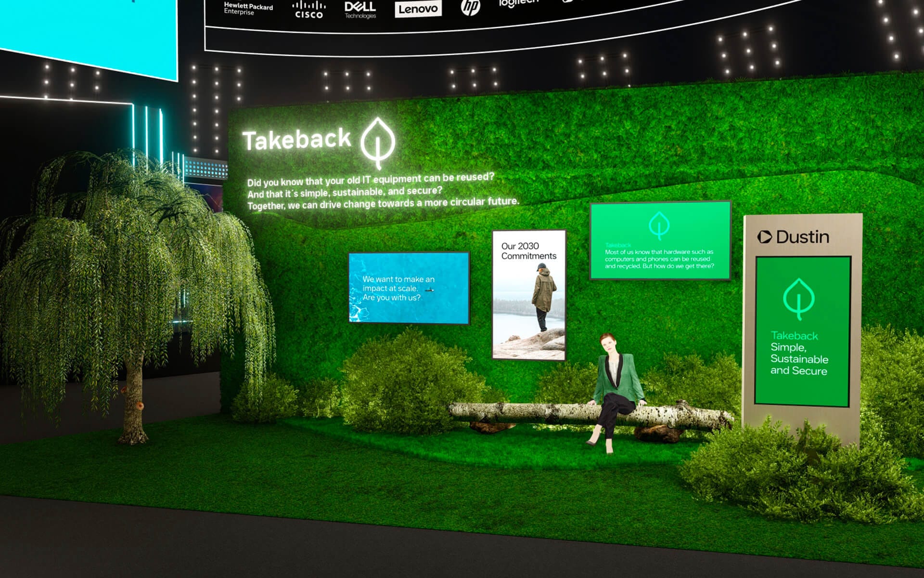
Task: Click the glowing Takeback leaf logo on the wall
Action: [378, 143]
